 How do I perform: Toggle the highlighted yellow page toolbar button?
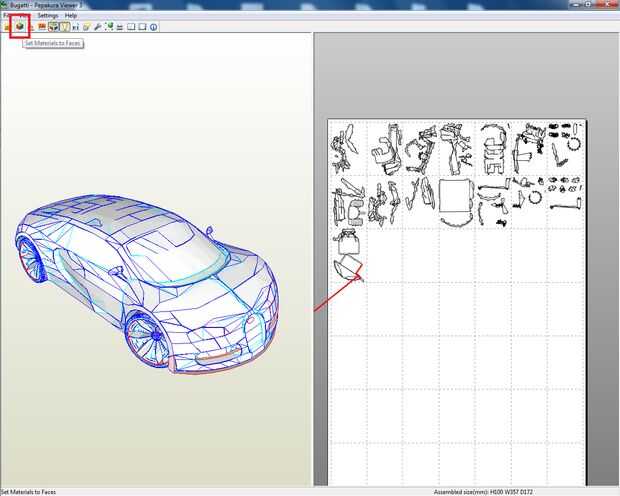point(65,27)
